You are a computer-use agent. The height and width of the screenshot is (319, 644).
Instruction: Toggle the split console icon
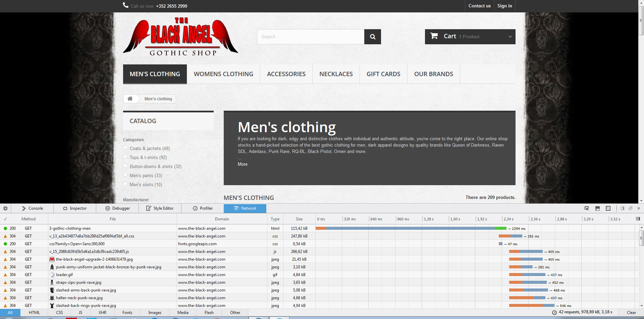click(x=597, y=208)
